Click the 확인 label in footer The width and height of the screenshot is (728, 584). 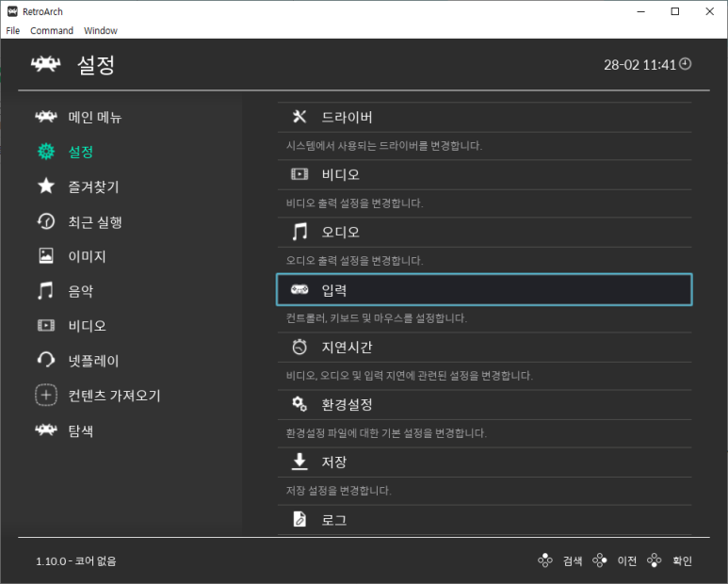point(682,560)
